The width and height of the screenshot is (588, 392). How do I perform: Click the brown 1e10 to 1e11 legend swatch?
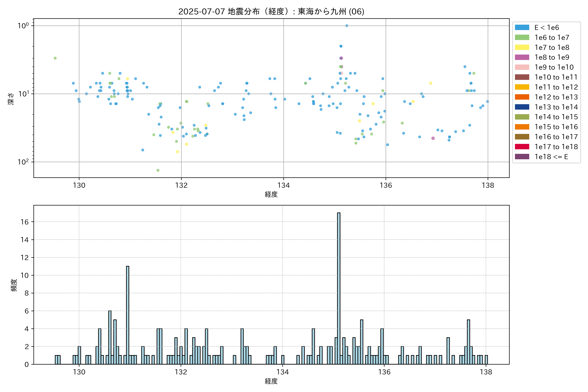pyautogui.click(x=522, y=77)
